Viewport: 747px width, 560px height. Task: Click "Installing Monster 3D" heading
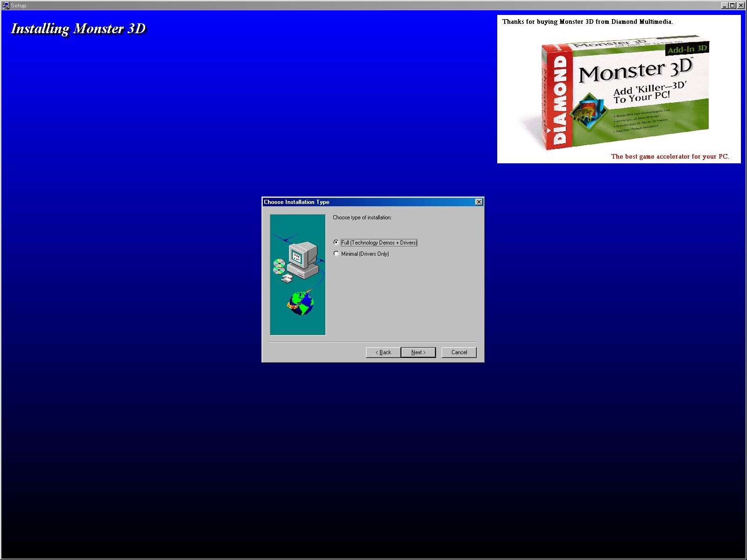pos(78,29)
